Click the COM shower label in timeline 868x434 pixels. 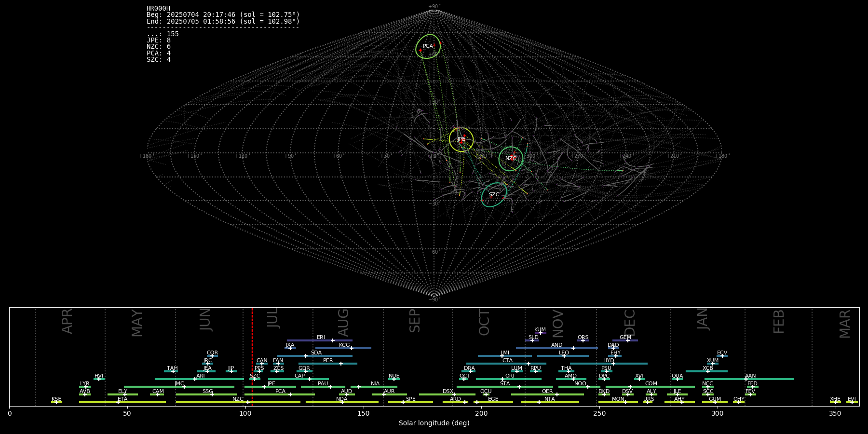(x=651, y=384)
